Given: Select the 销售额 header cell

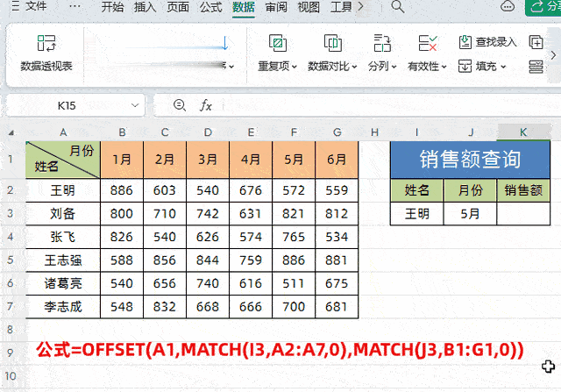Looking at the screenshot, I should point(523,190).
